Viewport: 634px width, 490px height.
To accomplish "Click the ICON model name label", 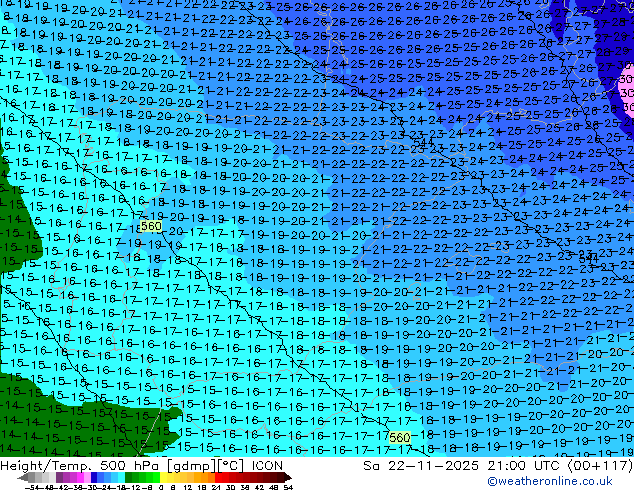I will (x=267, y=466).
